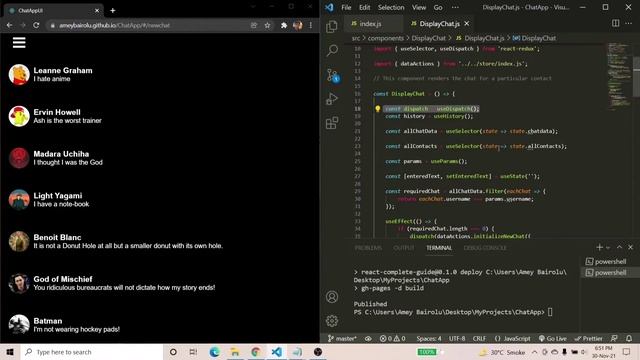Open Chrome extensions puzzle icon
This screenshot has width=640, height=360.
(284, 25)
